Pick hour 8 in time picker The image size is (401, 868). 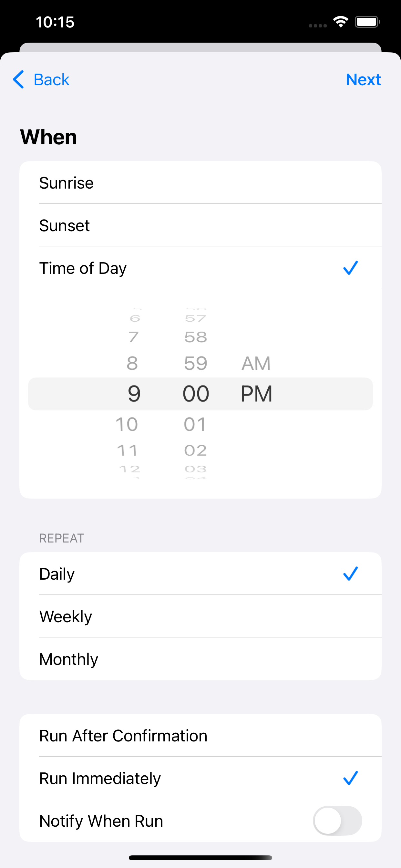132,363
